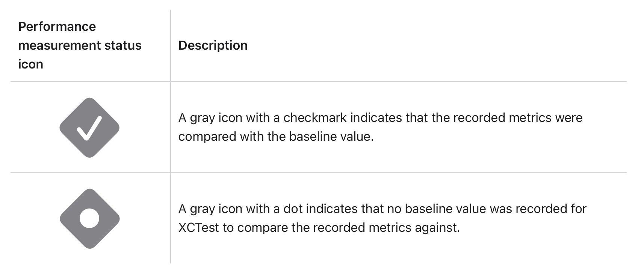Screen dimensions: 644x277
Task: Click the horizontal divider between the two icon rows
Action: click(x=319, y=173)
